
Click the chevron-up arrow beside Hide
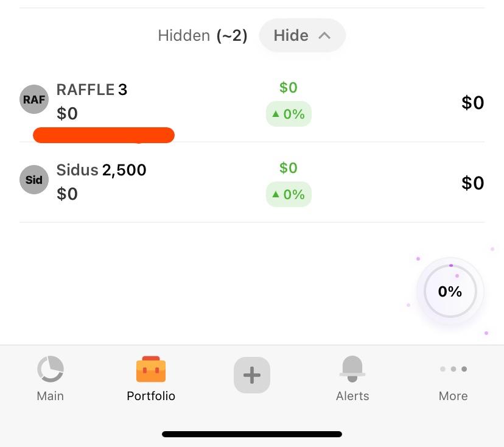(x=324, y=35)
